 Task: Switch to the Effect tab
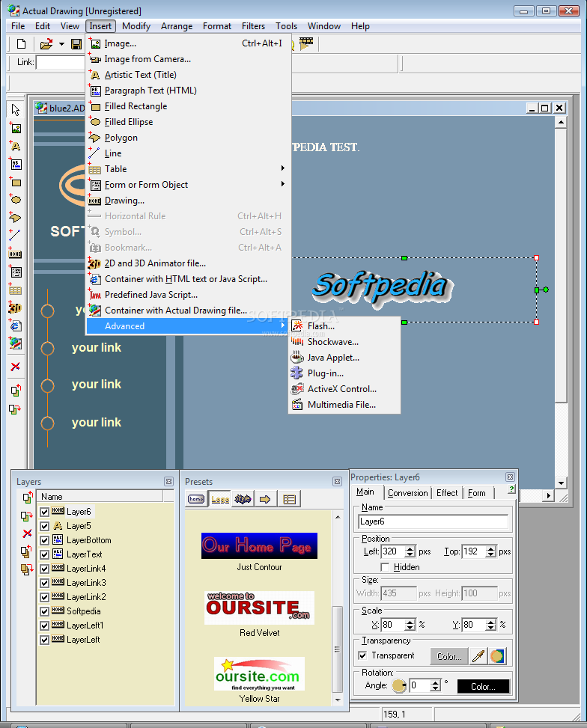point(447,493)
